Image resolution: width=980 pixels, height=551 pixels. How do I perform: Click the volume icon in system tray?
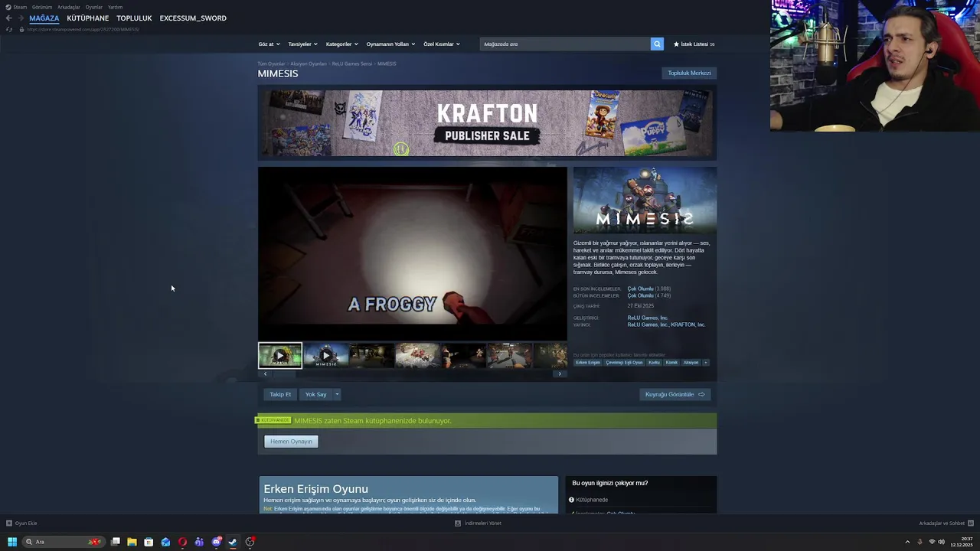click(941, 542)
